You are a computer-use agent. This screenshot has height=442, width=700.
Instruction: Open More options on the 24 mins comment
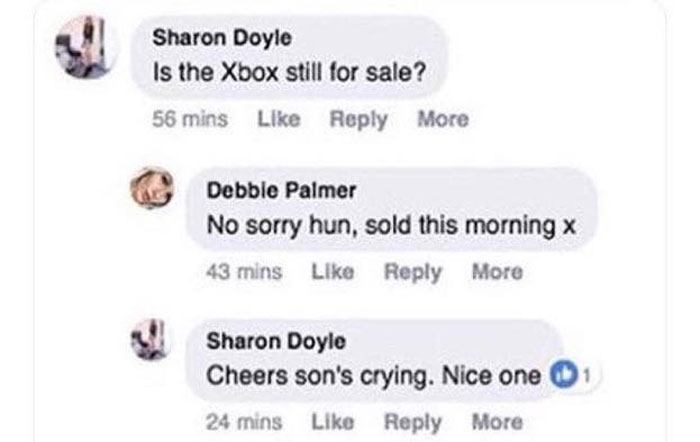point(497,422)
